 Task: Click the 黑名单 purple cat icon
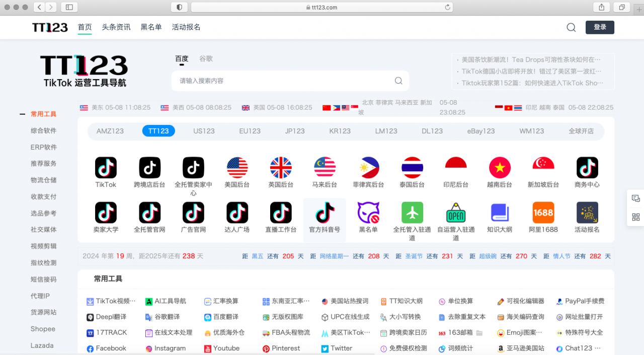click(x=368, y=212)
